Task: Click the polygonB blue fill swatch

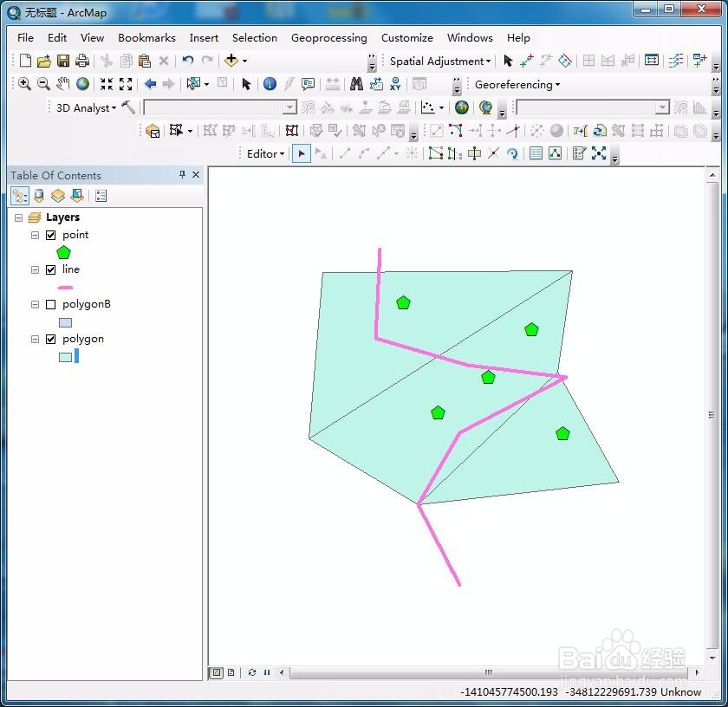Action: click(x=66, y=322)
